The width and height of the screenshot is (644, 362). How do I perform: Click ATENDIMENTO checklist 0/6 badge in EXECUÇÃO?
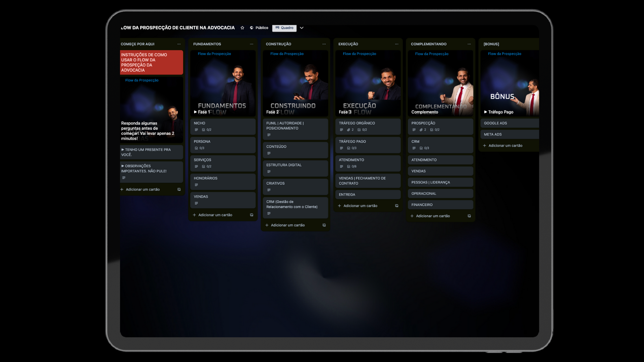tap(352, 167)
